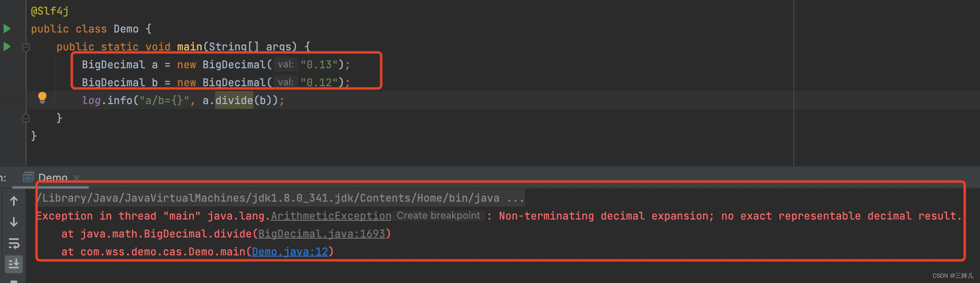Open BigDecimal.java:1693 stack trace link
Screen dimensions: 980x283
tap(321, 234)
